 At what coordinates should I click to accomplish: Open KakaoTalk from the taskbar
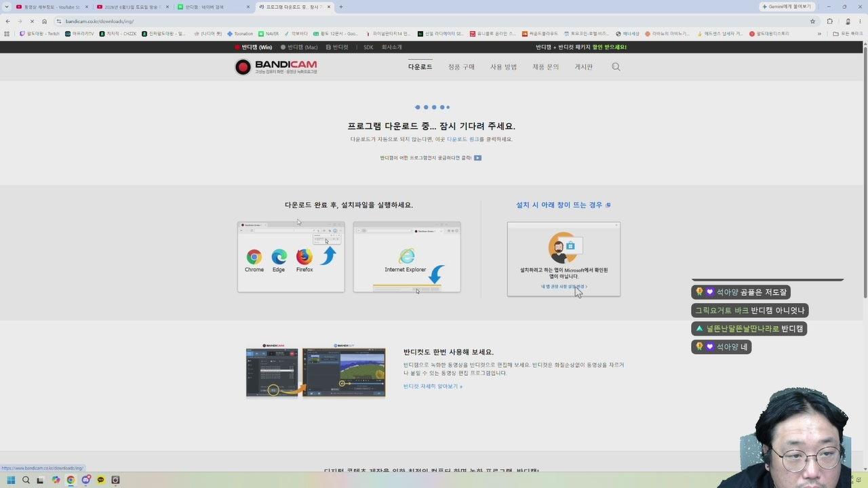[101, 480]
